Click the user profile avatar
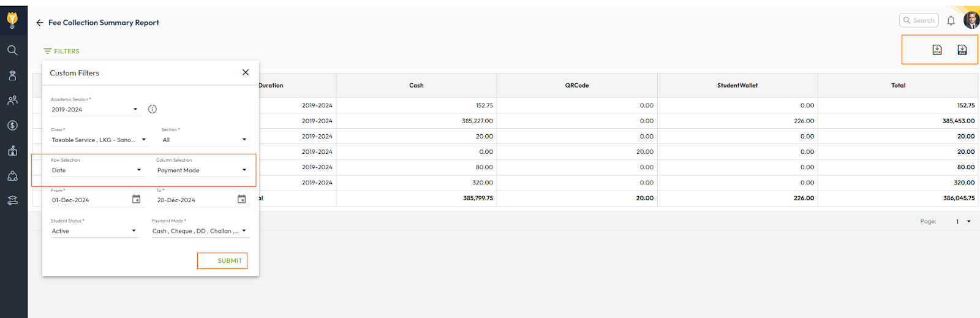Screen dimensions: 980x318 [971, 20]
